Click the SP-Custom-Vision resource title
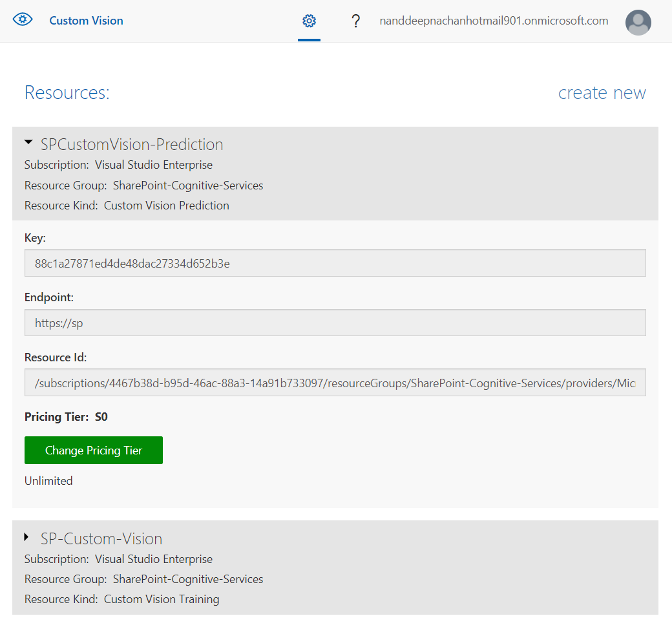The image size is (672, 627). pyautogui.click(x=101, y=538)
